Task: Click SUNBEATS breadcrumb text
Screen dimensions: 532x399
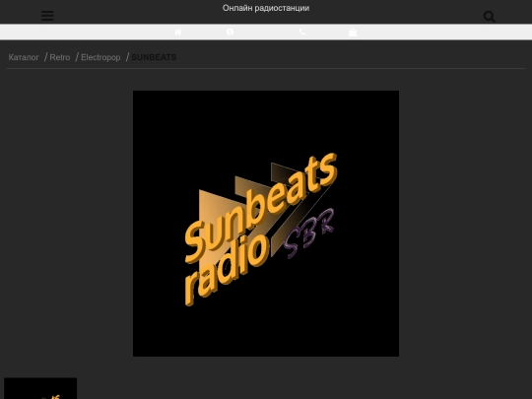Action: pyautogui.click(x=154, y=57)
